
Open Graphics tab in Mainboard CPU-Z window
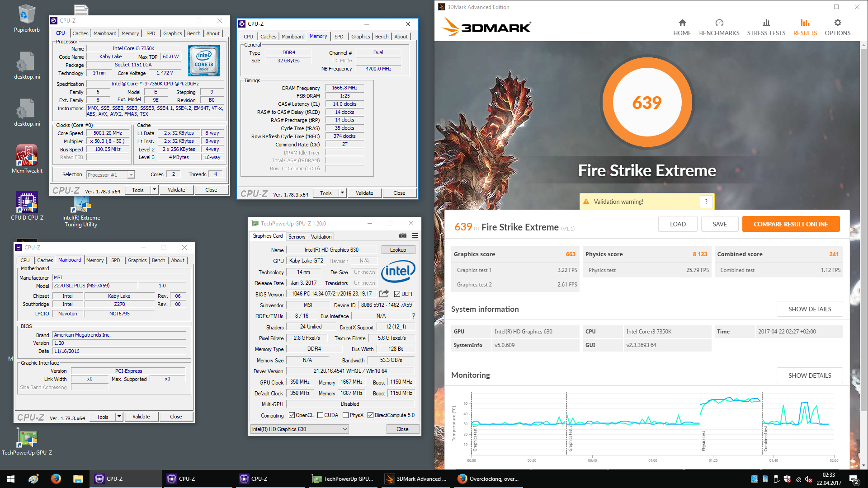[137, 260]
